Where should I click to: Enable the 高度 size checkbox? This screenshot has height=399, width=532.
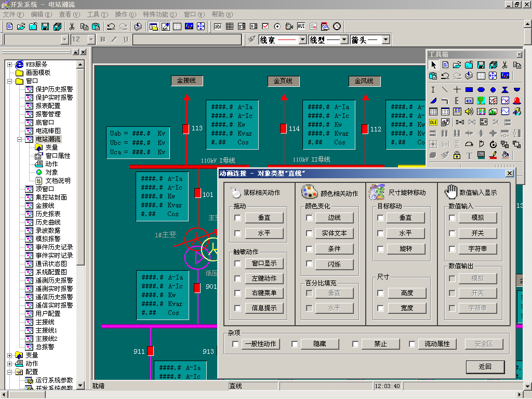pyautogui.click(x=380, y=293)
